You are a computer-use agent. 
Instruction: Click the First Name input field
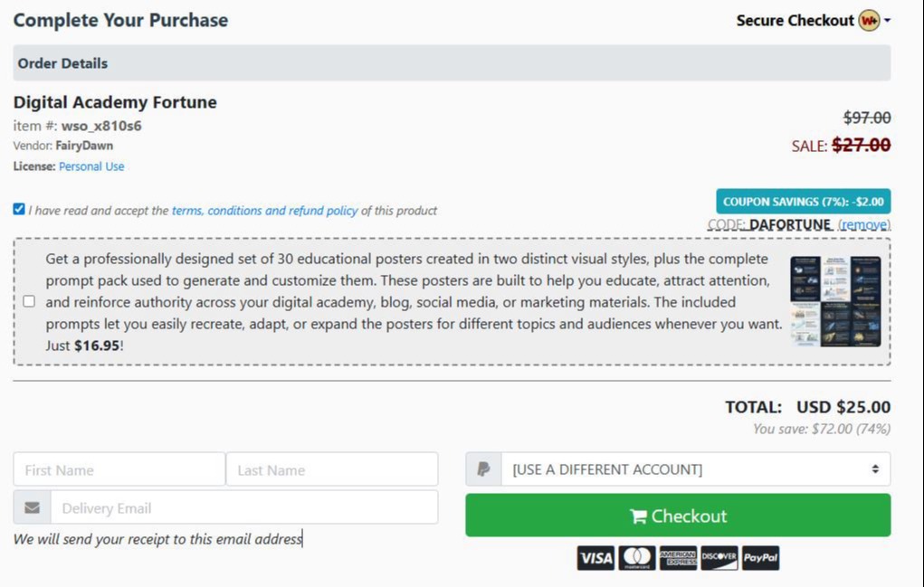click(x=118, y=469)
